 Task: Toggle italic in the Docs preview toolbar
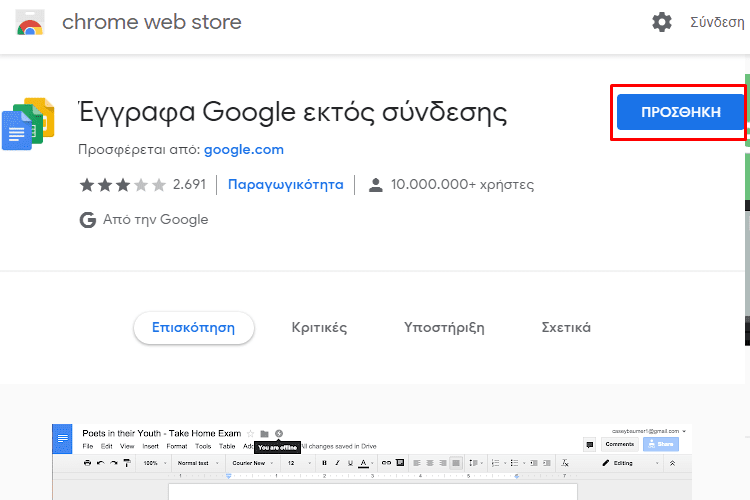(337, 463)
